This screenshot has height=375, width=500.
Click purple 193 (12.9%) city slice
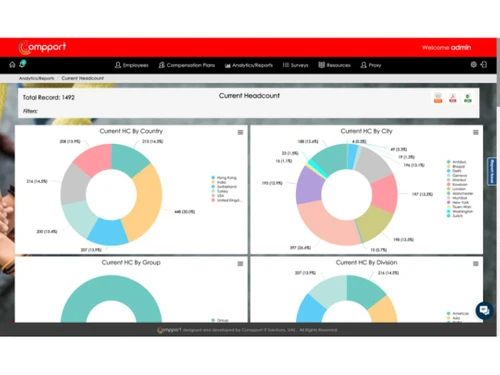pyautogui.click(x=308, y=185)
